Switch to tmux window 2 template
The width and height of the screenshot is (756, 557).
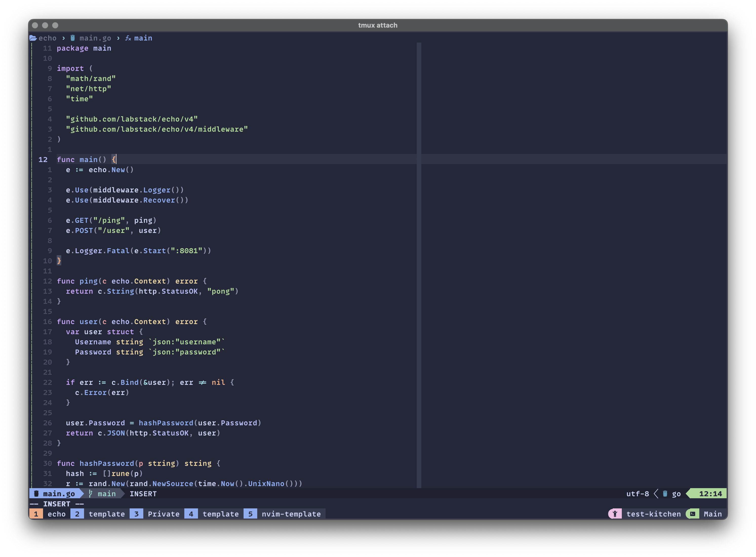(x=107, y=514)
